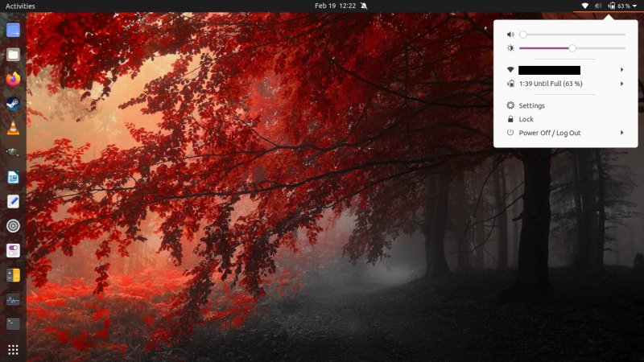
Task: Open the Text Editor from the dock
Action: click(x=13, y=202)
